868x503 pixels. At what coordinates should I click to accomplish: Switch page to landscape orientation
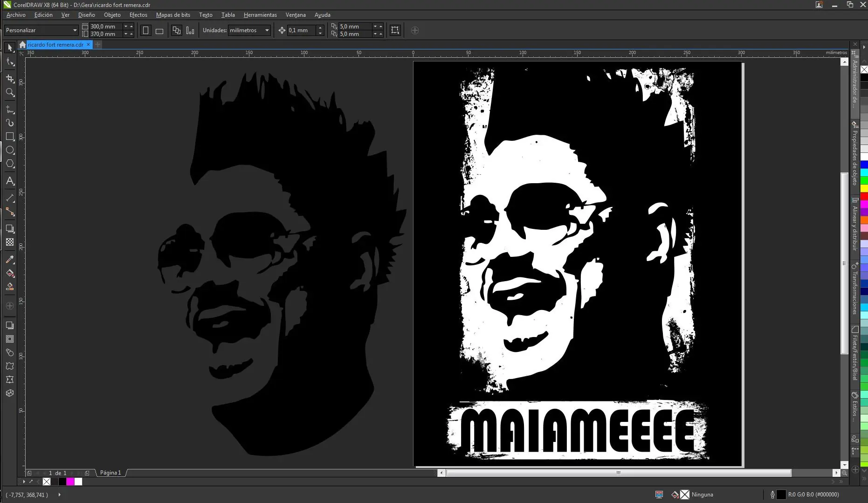point(159,31)
